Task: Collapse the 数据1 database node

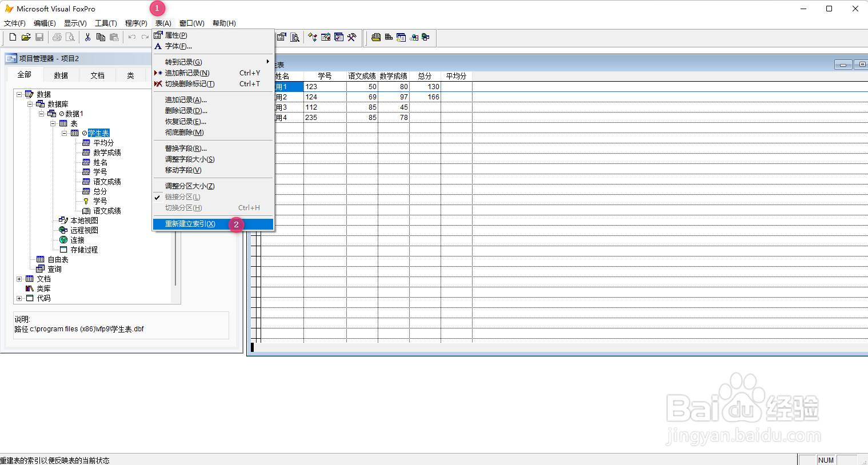Action: pyautogui.click(x=42, y=114)
